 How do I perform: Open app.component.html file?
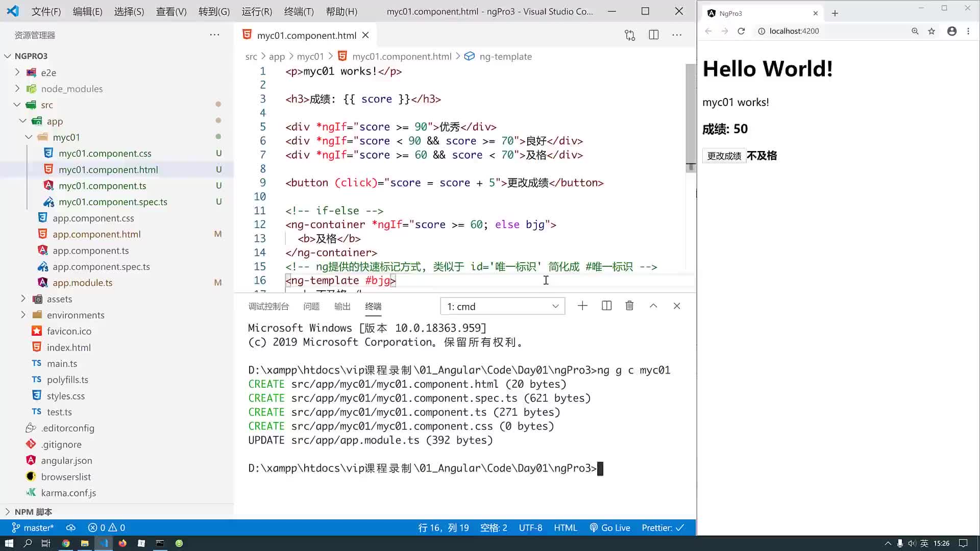point(96,234)
